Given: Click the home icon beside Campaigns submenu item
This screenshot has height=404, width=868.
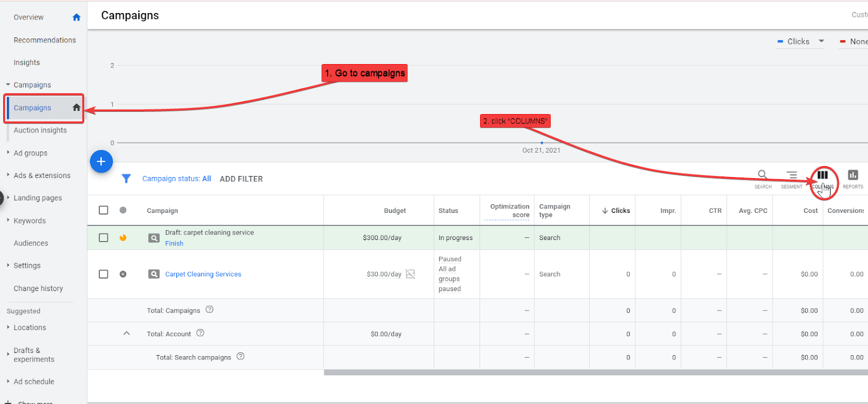Looking at the screenshot, I should tap(76, 108).
